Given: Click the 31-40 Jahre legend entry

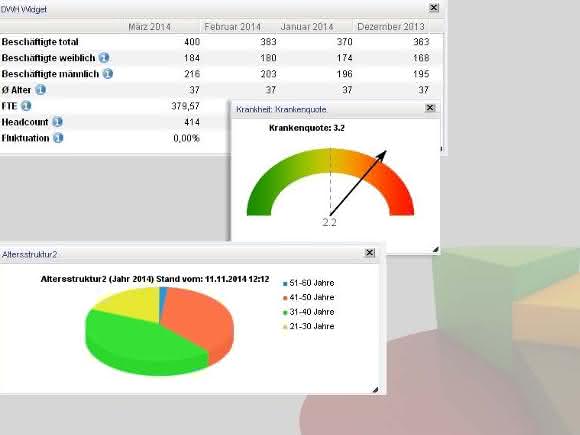Looking at the screenshot, I should [308, 312].
